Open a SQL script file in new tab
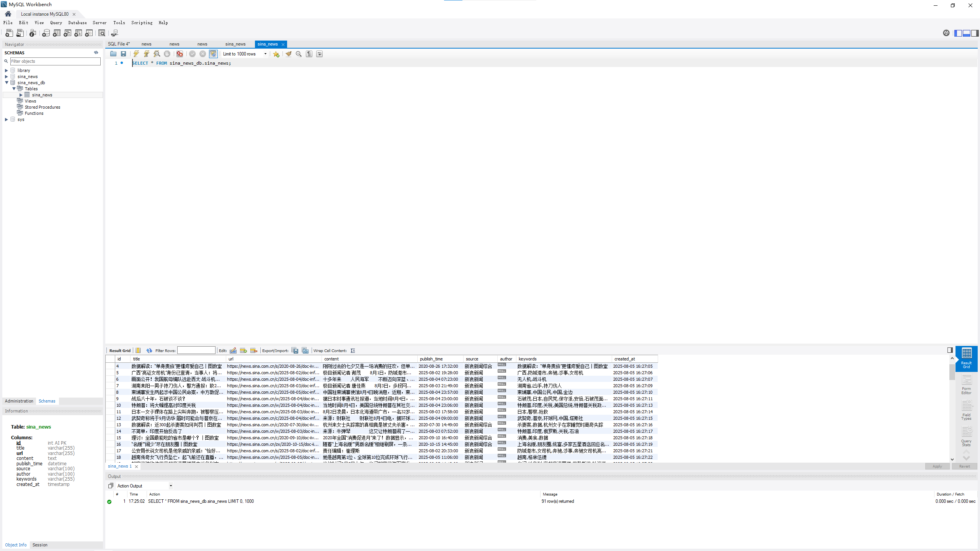Screen dimensions: 980x551 point(20,33)
